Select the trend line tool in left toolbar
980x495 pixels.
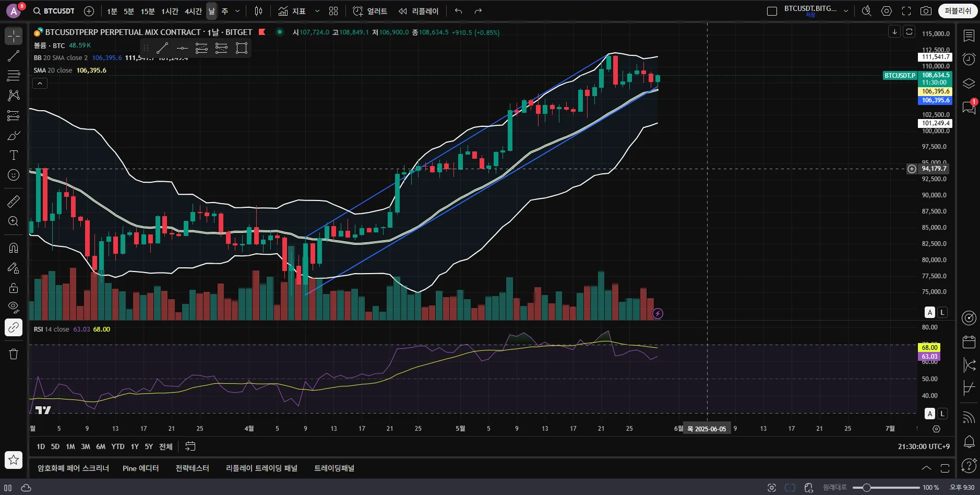pyautogui.click(x=14, y=56)
